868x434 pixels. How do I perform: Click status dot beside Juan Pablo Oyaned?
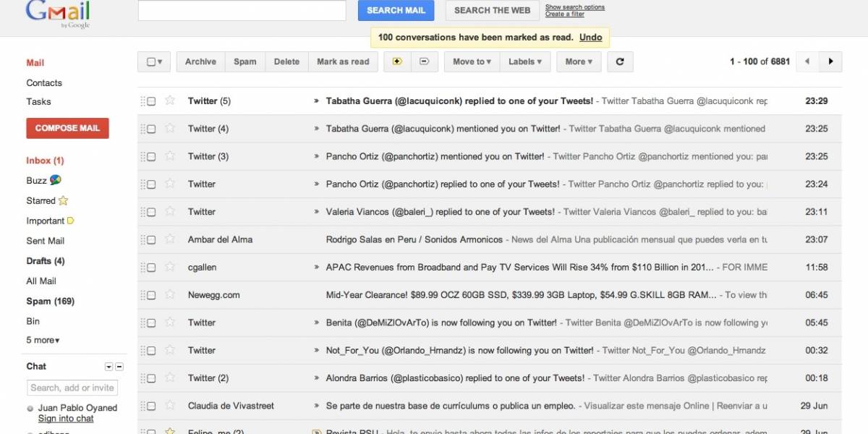[30, 409]
